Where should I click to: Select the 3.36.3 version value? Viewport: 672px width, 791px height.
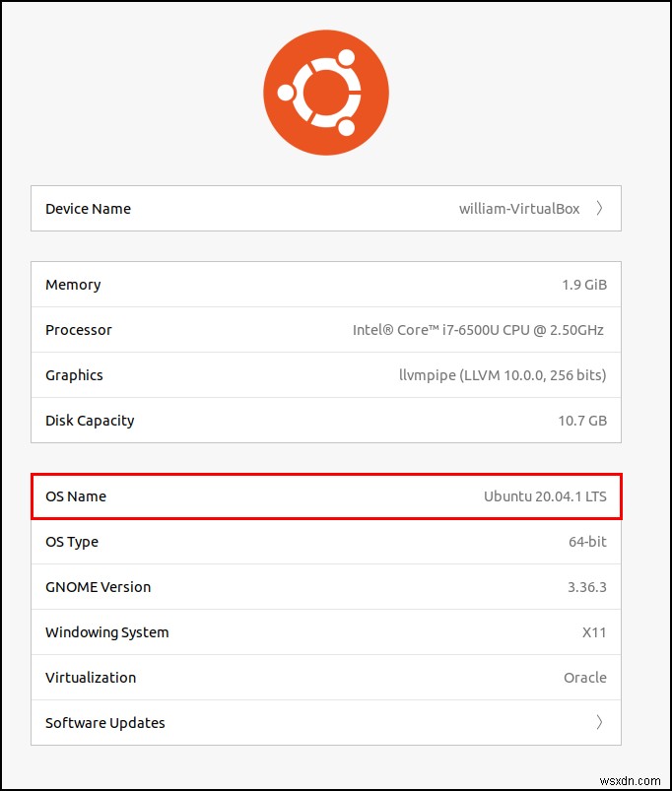[x=587, y=587]
